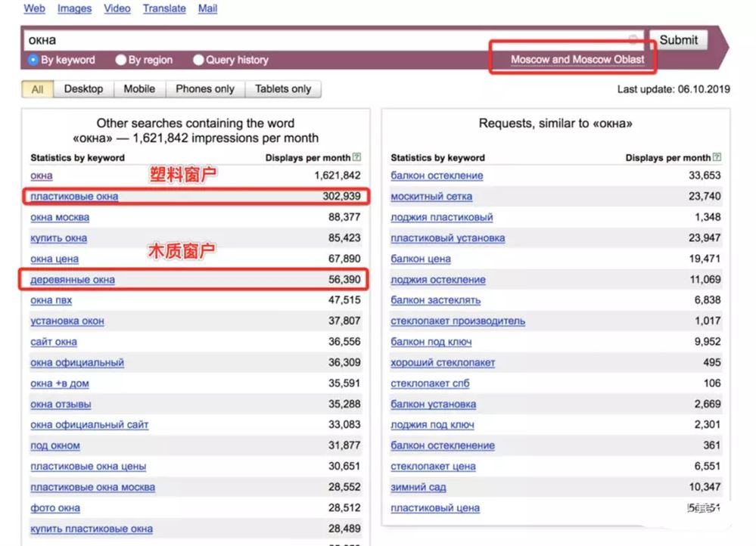The width and height of the screenshot is (756, 546).
Task: Click the help icon beside left Displays per month
Action: click(356, 157)
